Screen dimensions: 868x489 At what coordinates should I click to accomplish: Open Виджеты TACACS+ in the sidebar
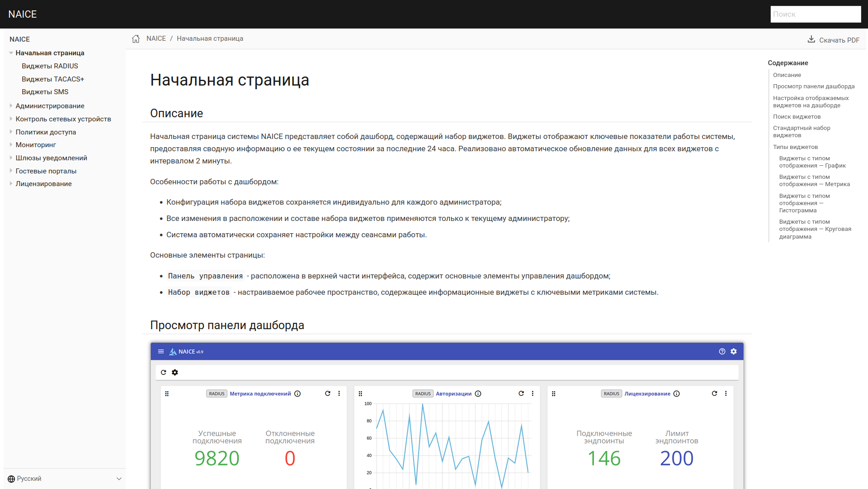[53, 79]
